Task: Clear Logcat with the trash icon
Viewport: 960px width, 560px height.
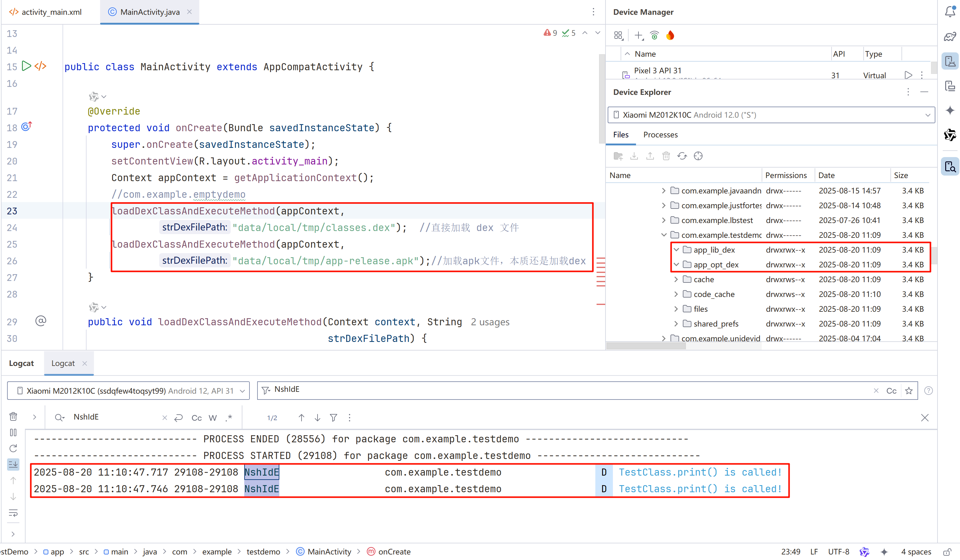Action: [13, 417]
